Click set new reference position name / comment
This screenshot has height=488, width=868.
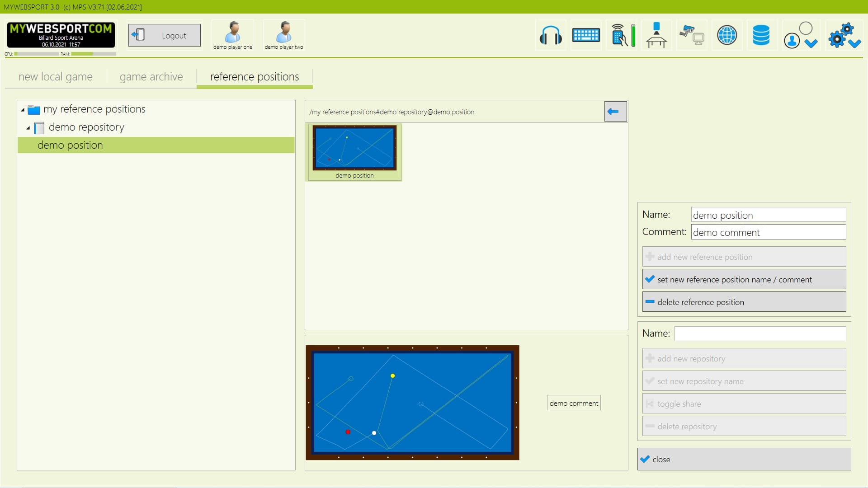[x=744, y=279]
